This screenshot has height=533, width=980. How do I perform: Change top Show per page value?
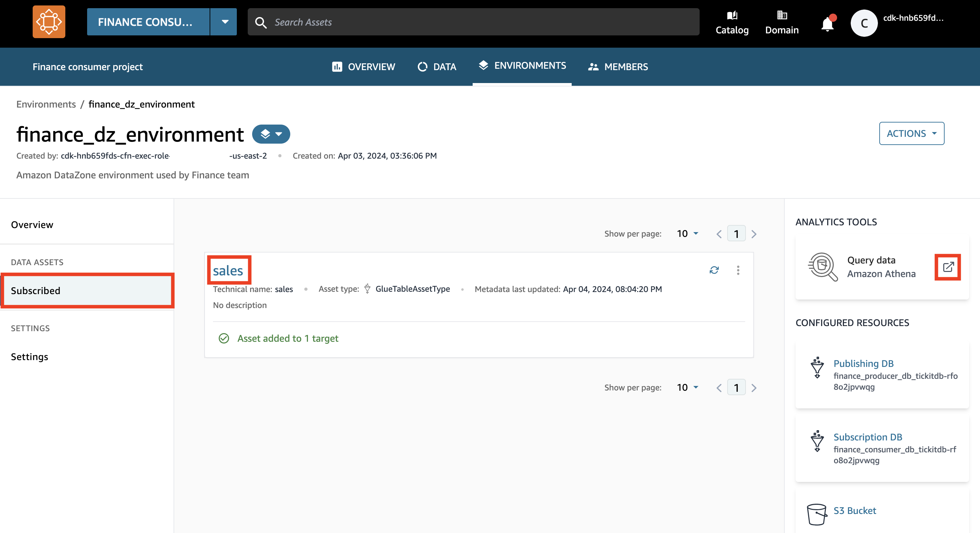[687, 233]
